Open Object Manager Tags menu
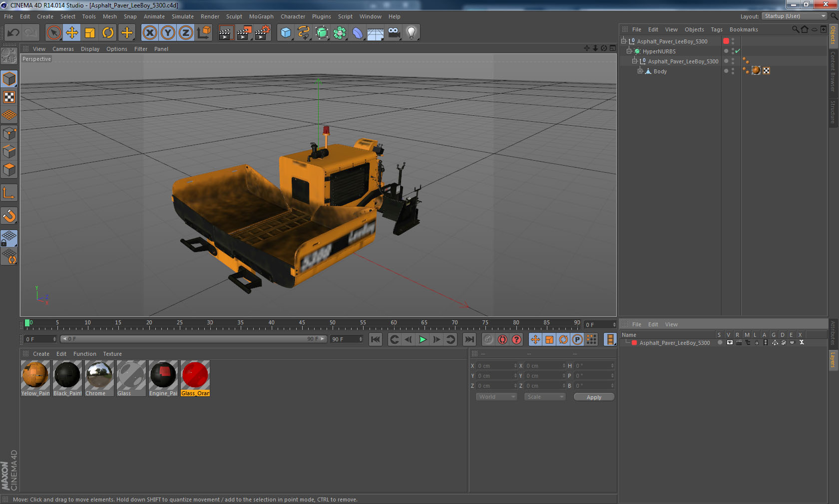839x504 pixels. coord(717,29)
